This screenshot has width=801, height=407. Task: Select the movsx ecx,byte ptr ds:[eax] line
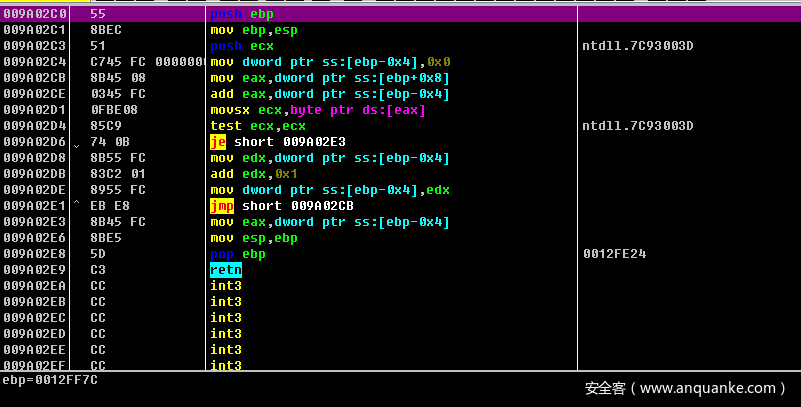pyautogui.click(x=317, y=110)
